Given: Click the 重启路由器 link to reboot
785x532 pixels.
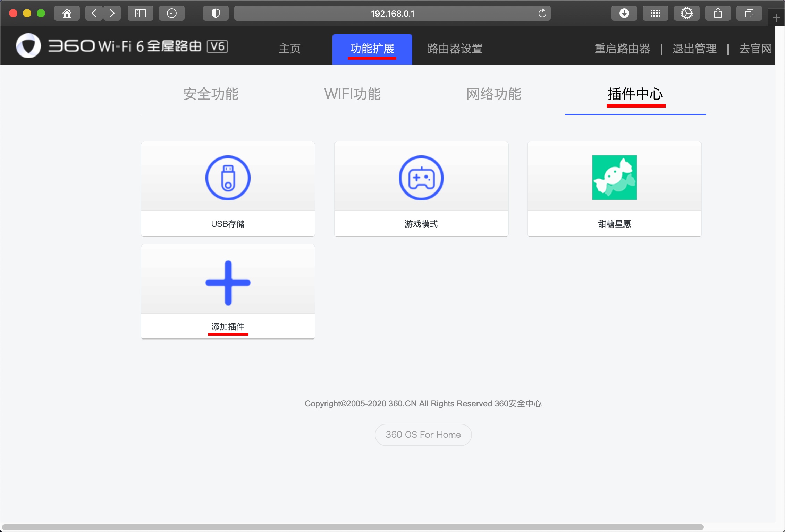Looking at the screenshot, I should 622,49.
